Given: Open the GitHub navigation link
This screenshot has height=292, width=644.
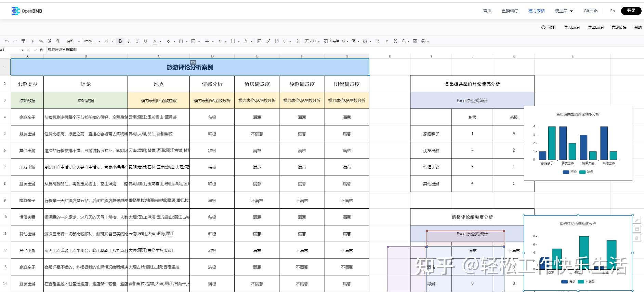Looking at the screenshot, I should [591, 11].
